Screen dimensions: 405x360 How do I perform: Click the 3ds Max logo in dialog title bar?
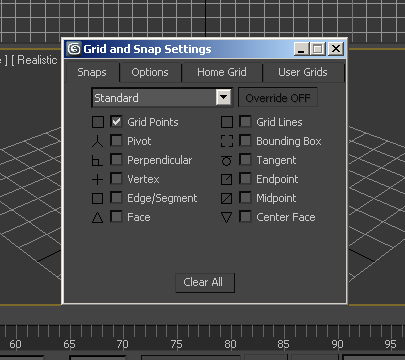(x=74, y=49)
